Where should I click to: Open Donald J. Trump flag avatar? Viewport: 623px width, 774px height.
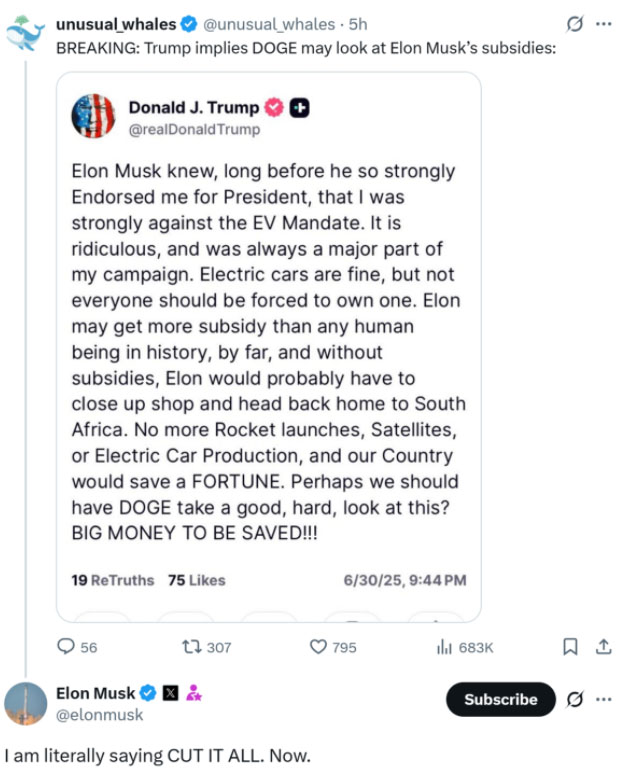[x=93, y=116]
